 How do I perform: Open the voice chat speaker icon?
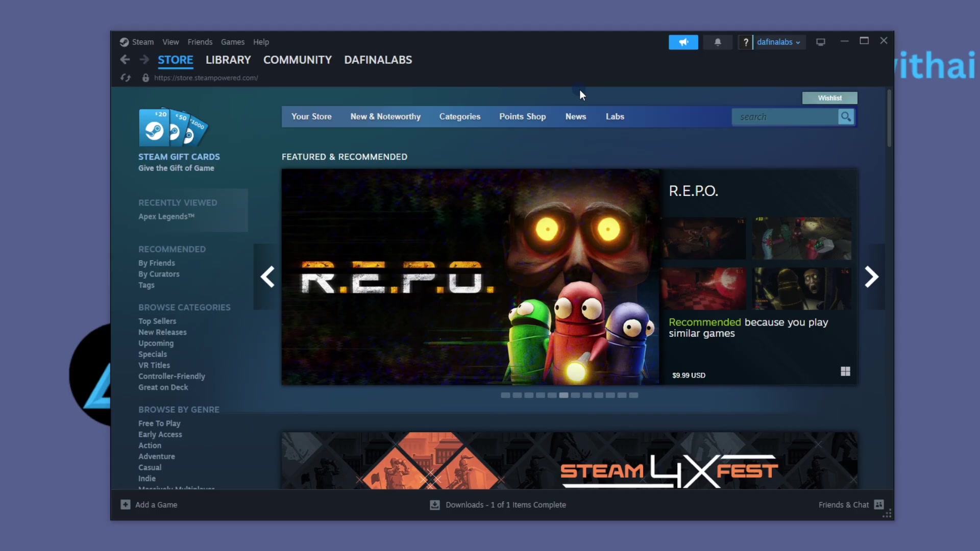(x=683, y=42)
